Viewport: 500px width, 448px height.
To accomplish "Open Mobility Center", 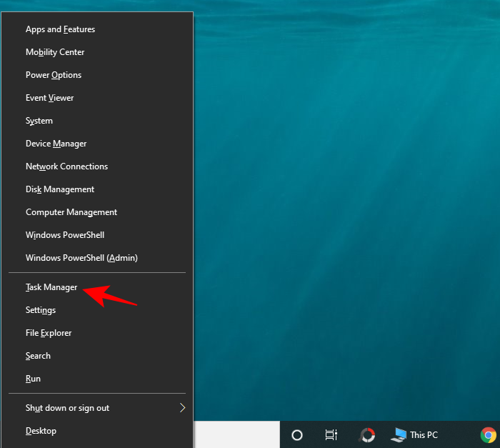I will tap(55, 52).
